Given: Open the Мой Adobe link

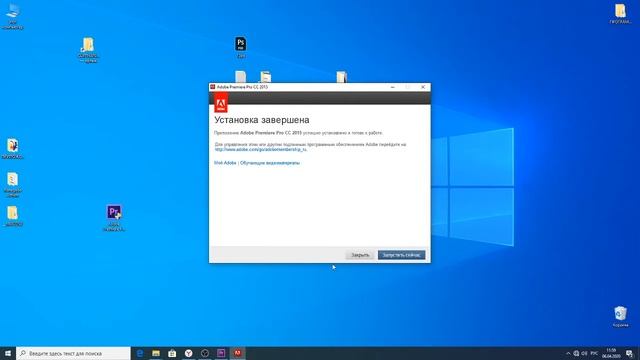Looking at the screenshot, I should (x=225, y=163).
